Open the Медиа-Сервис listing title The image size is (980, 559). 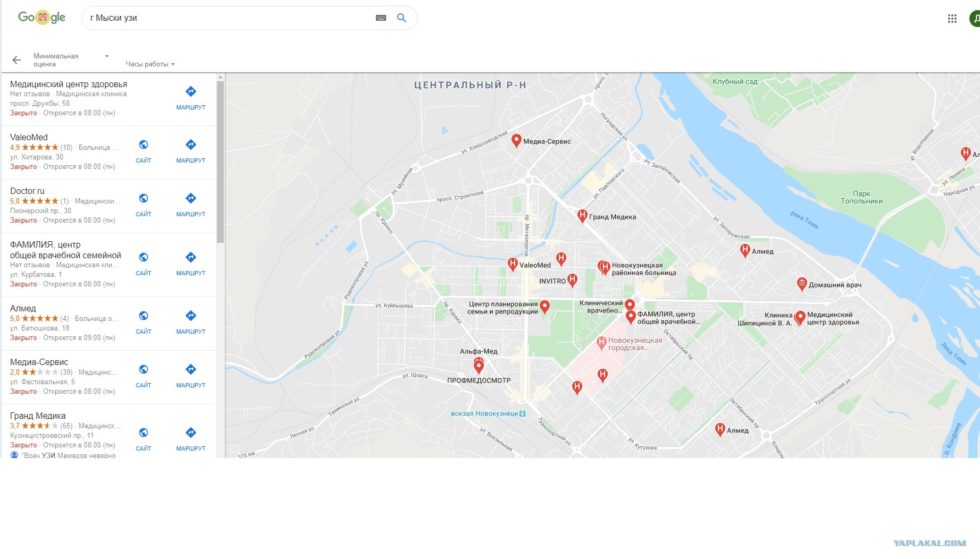(39, 362)
